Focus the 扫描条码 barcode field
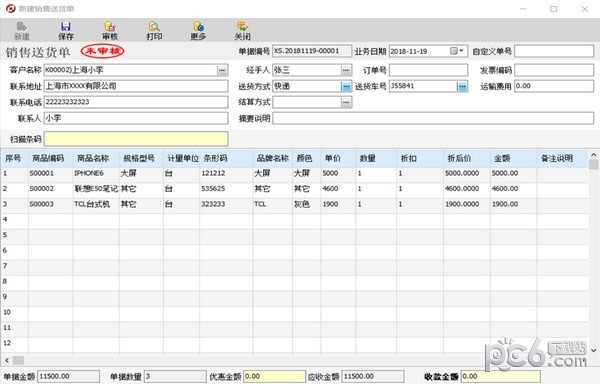 coord(136,139)
